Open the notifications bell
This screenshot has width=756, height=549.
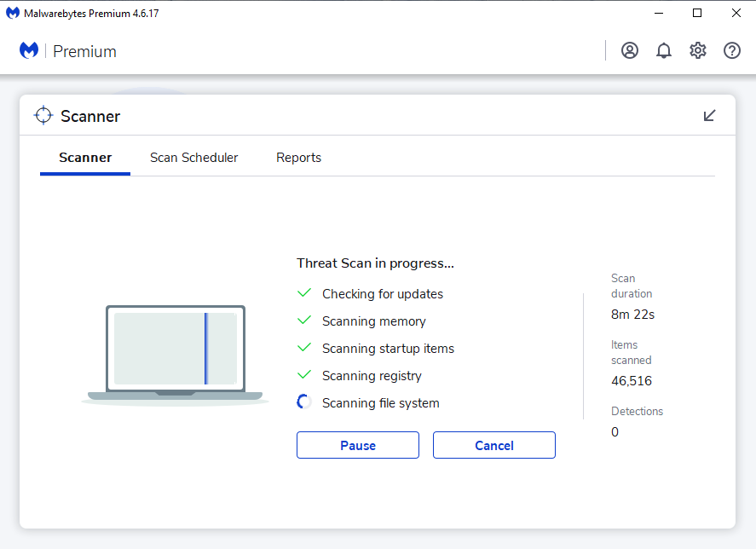(x=664, y=50)
